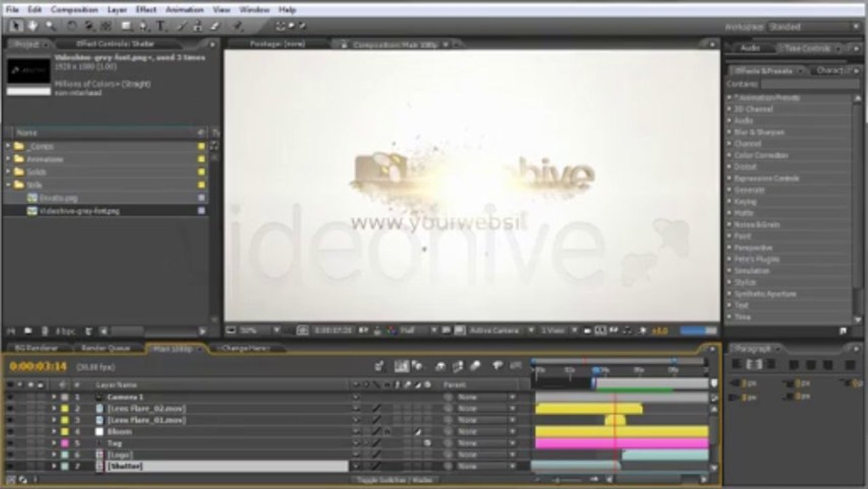This screenshot has width=868, height=489.
Task: Select the Hand tool
Action: [x=33, y=26]
